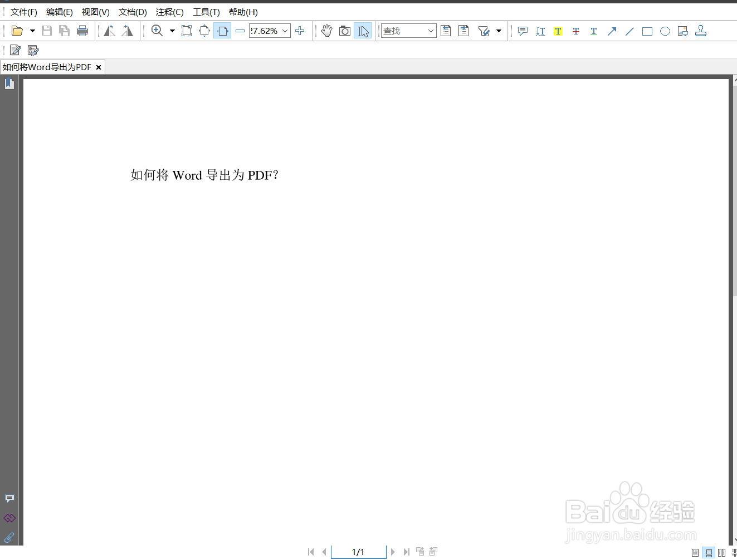The image size is (737, 560).
Task: Click the checklist form fields icon
Action: (x=33, y=51)
